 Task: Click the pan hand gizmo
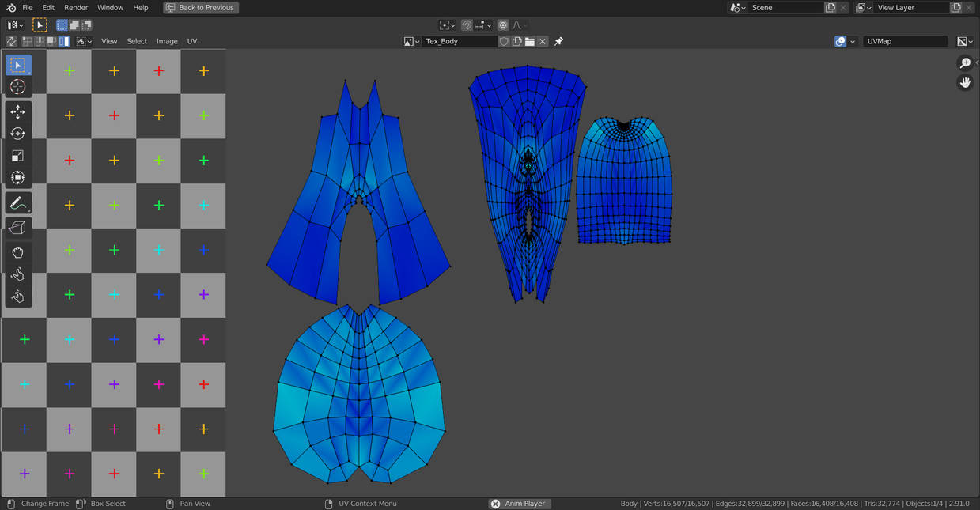[965, 82]
